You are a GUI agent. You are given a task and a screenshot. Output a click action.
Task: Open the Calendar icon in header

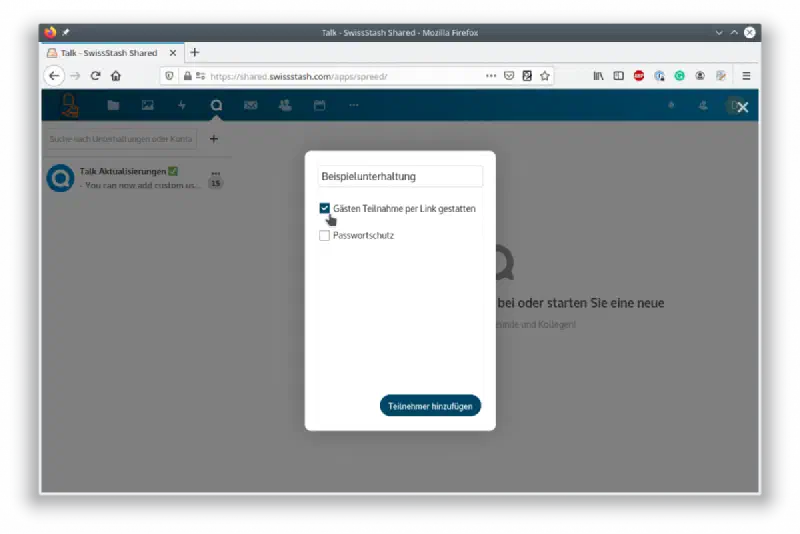[x=319, y=106]
